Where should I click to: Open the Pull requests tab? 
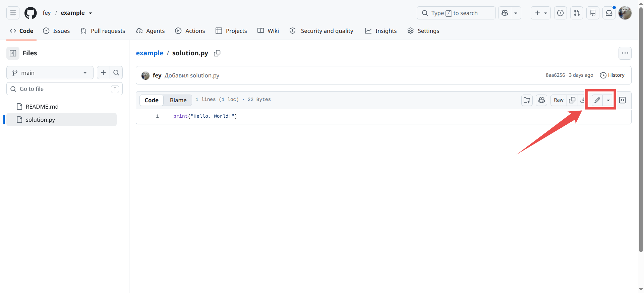pyautogui.click(x=103, y=31)
